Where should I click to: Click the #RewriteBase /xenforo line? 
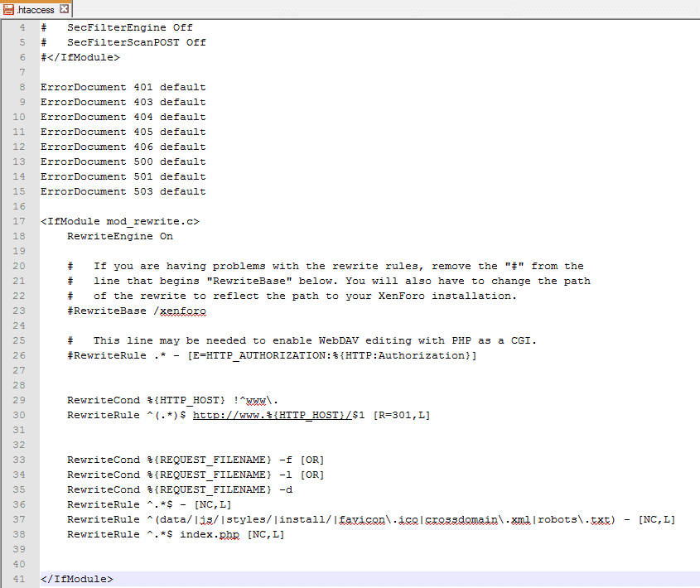137,311
